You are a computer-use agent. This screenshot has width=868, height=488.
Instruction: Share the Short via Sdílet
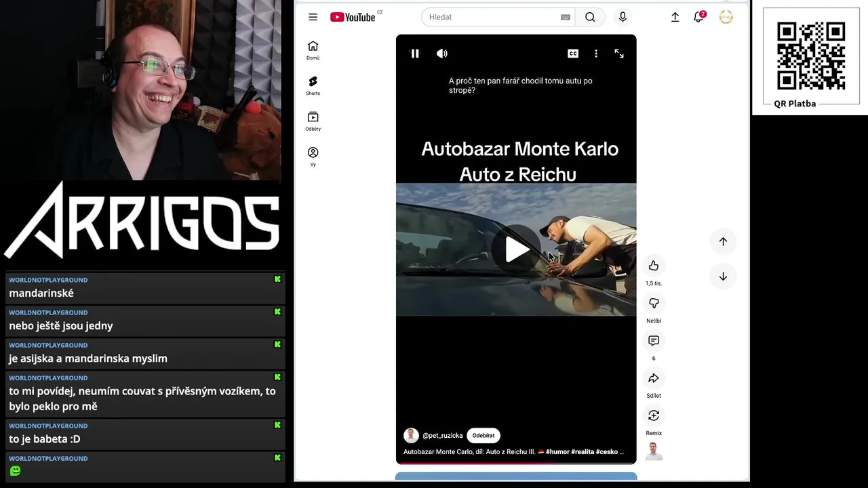click(x=654, y=378)
